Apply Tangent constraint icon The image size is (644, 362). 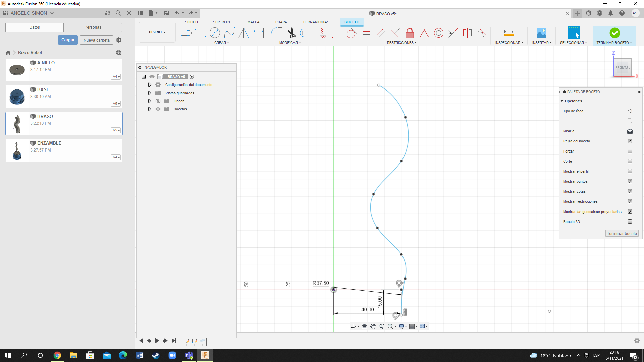click(x=352, y=33)
